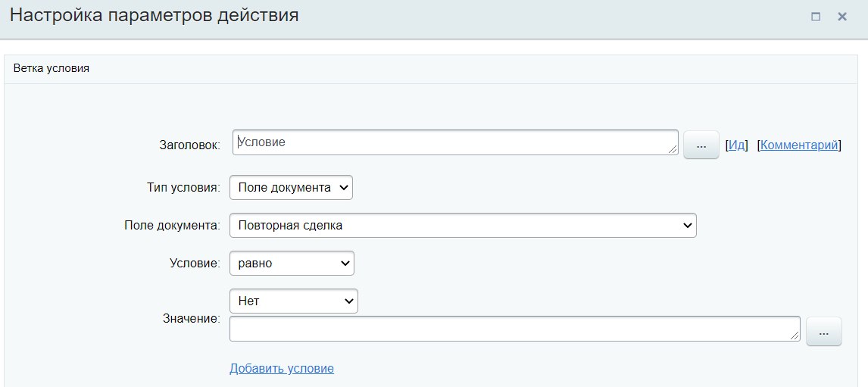Click the Добавить условие link
The height and width of the screenshot is (387, 868).
click(282, 368)
